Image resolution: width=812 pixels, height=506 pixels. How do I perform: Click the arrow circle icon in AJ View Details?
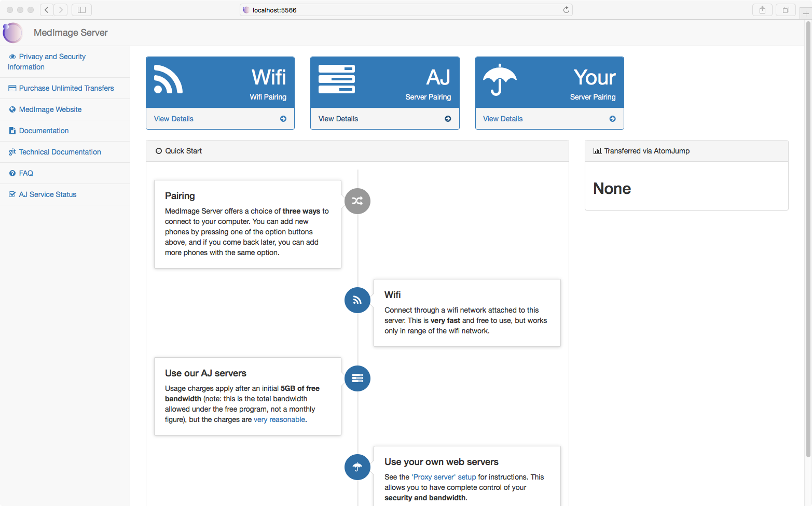pos(448,119)
